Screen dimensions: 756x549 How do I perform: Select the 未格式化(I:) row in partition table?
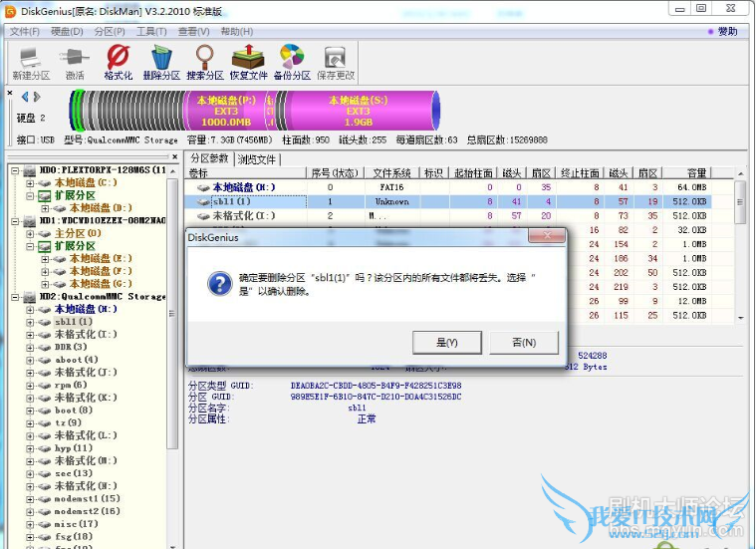click(x=447, y=215)
